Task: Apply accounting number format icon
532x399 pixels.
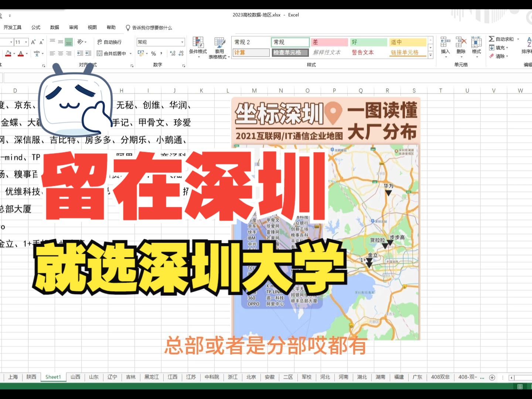Action: [141, 54]
